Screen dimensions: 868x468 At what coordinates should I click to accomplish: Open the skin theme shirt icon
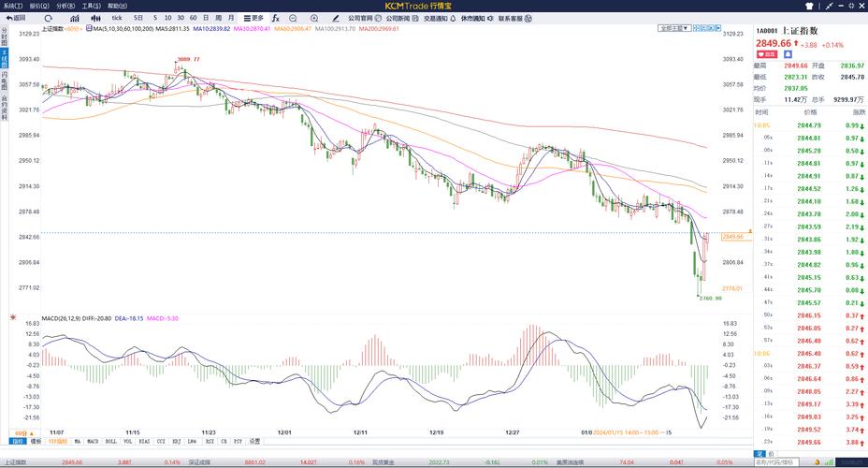point(809,6)
